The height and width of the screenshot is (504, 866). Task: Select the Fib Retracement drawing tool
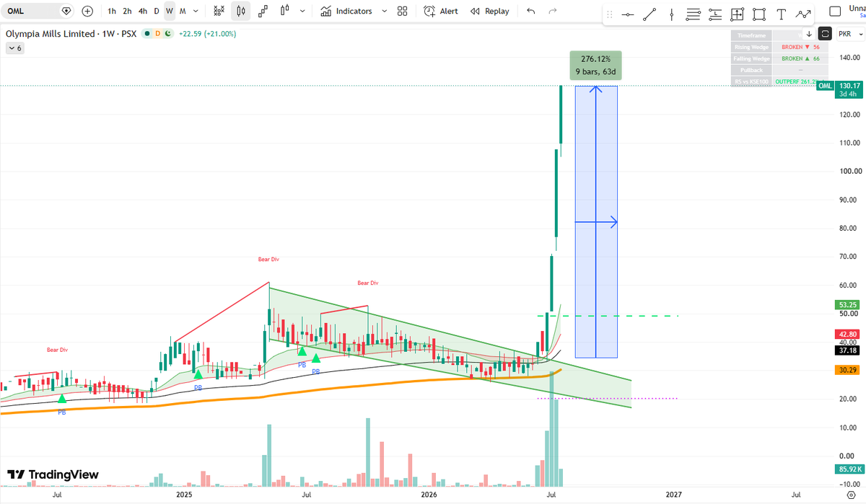(694, 14)
